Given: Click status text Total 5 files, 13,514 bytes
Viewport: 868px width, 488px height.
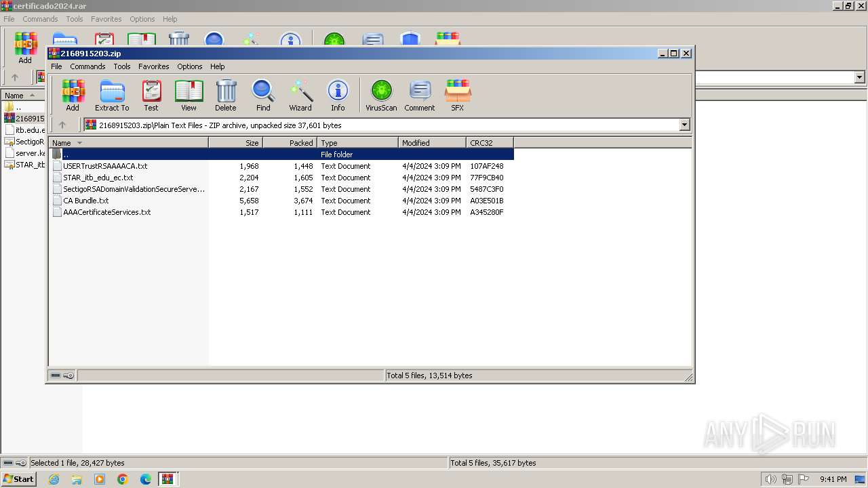Looking at the screenshot, I should tap(429, 375).
